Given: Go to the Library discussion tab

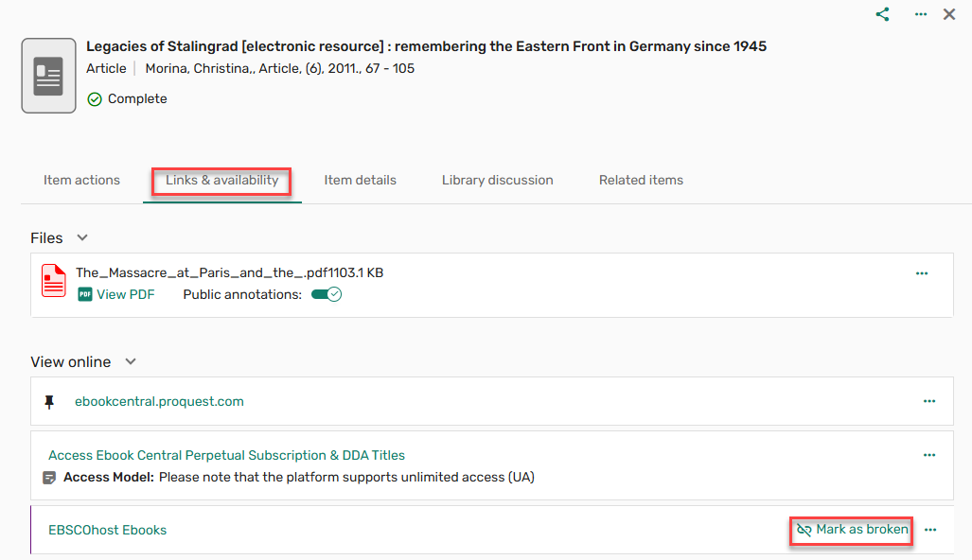Looking at the screenshot, I should [498, 181].
